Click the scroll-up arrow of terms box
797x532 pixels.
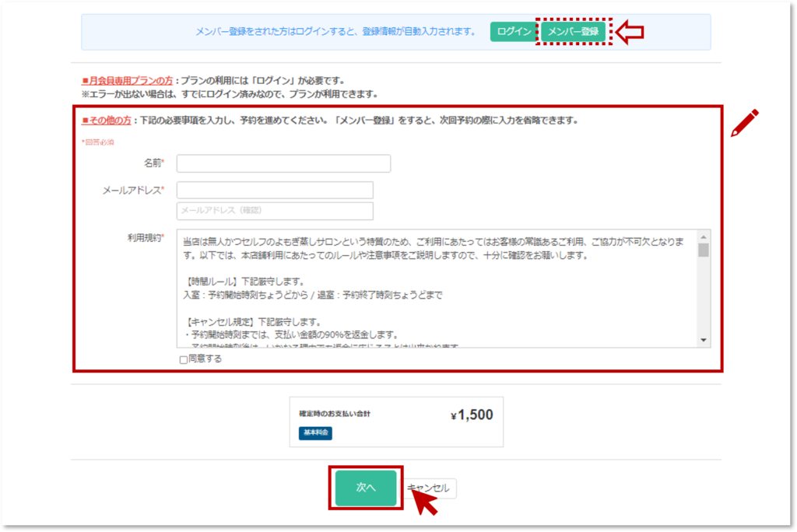click(x=704, y=236)
